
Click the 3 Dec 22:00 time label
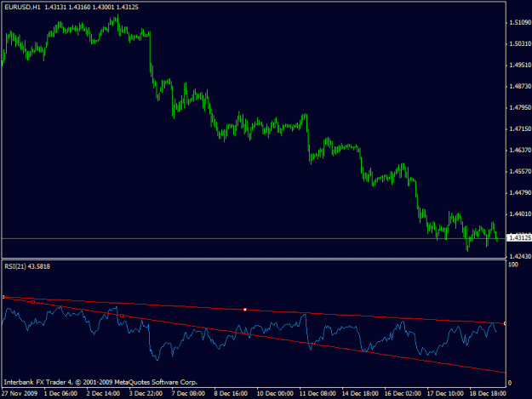(x=146, y=394)
